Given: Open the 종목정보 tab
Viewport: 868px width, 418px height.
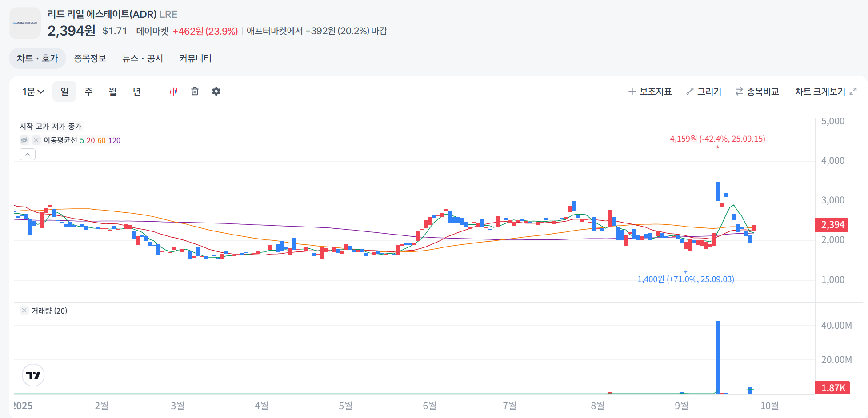Looking at the screenshot, I should click(90, 58).
